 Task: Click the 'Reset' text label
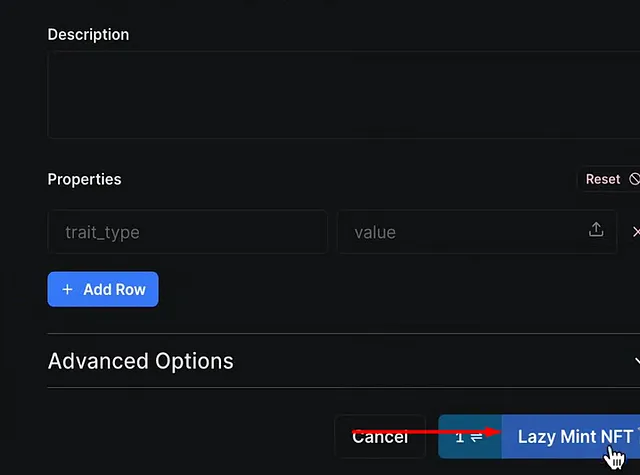click(x=603, y=179)
